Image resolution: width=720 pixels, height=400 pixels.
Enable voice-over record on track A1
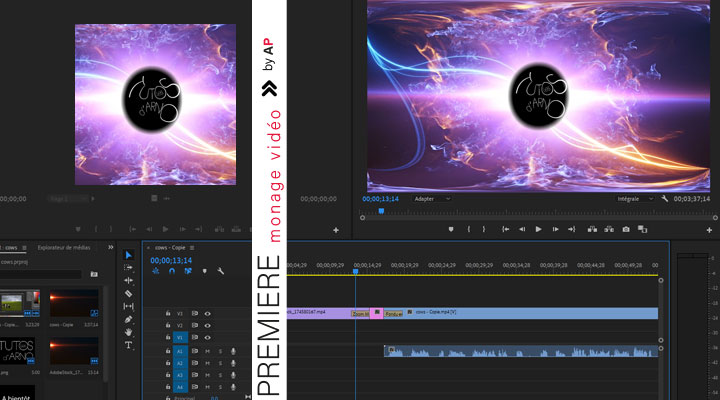[x=233, y=351]
